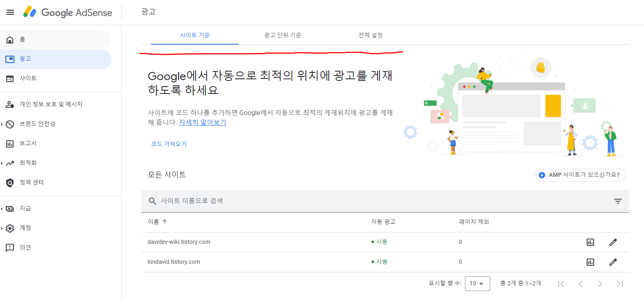Click the 의견 feedback icon
The height and width of the screenshot is (302, 644).
[10, 248]
